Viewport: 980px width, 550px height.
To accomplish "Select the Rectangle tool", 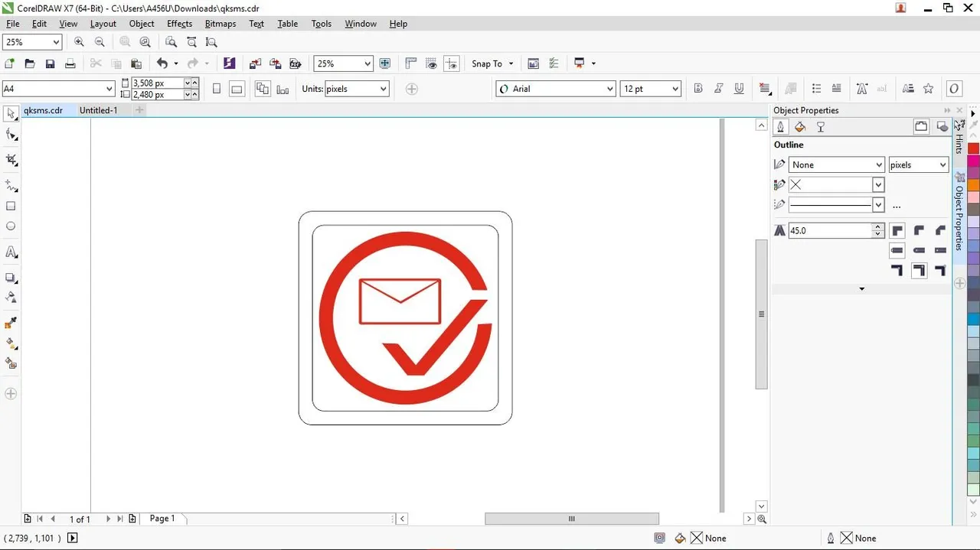I will point(11,207).
